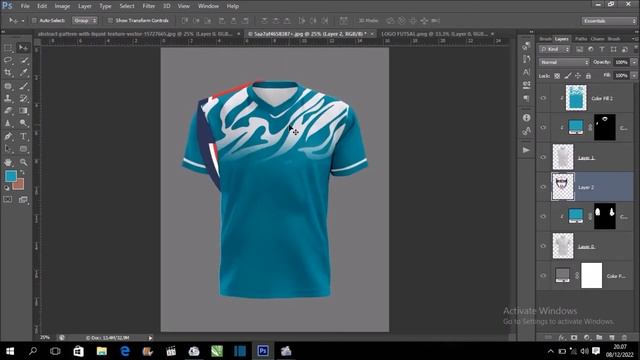Toggle visibility of Layer 1
The width and height of the screenshot is (640, 360).
[543, 157]
